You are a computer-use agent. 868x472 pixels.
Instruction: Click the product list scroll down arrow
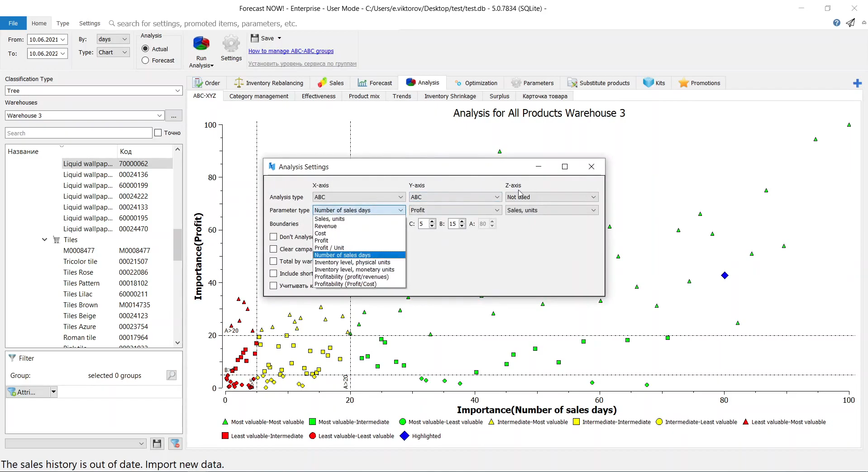177,343
